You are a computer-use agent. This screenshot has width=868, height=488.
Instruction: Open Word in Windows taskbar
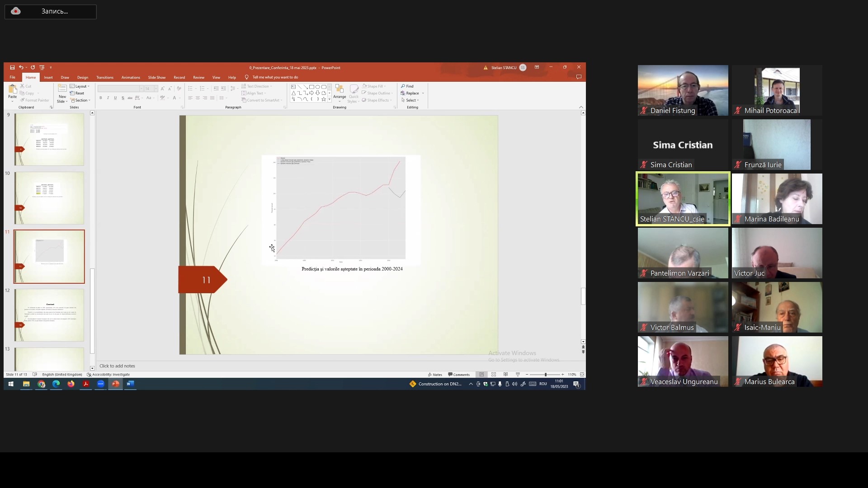pyautogui.click(x=130, y=384)
